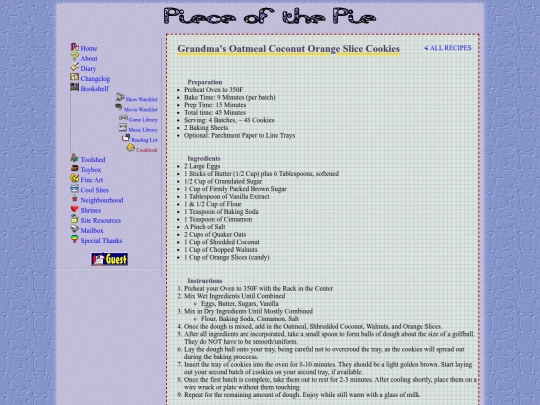Image resolution: width=540 pixels, height=405 pixels.
Task: Click '1 Cup of Orange Slices (candy)'
Action: (227, 258)
